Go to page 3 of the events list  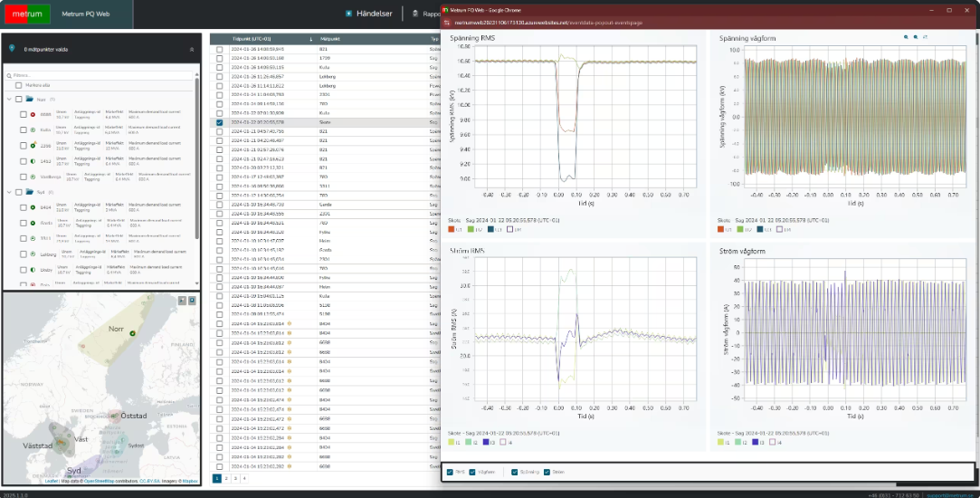click(x=235, y=479)
